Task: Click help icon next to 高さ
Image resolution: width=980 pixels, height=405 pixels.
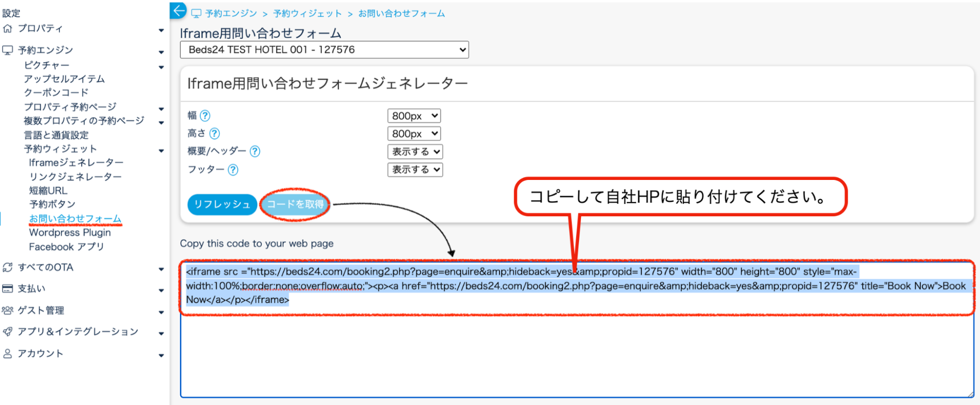Action: pos(215,133)
